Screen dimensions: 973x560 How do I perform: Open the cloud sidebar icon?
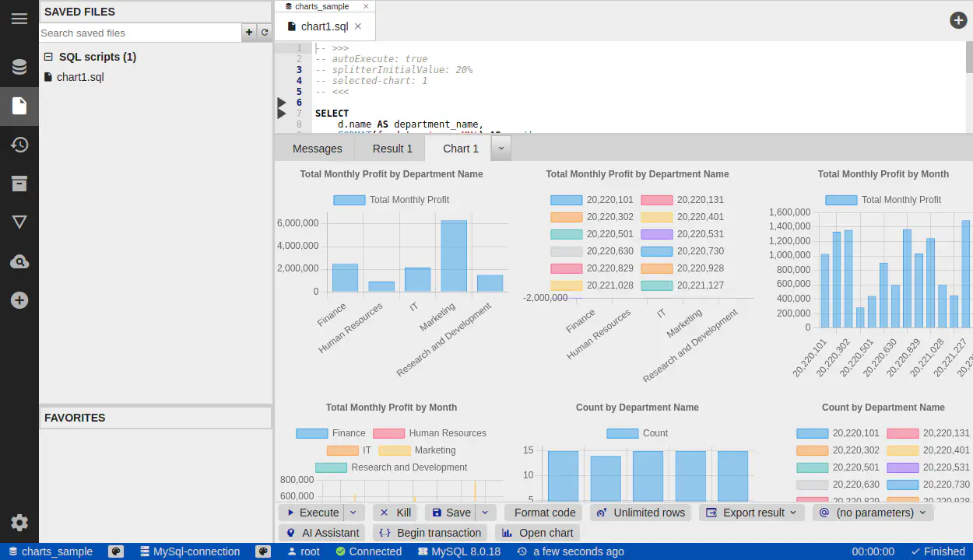point(19,262)
